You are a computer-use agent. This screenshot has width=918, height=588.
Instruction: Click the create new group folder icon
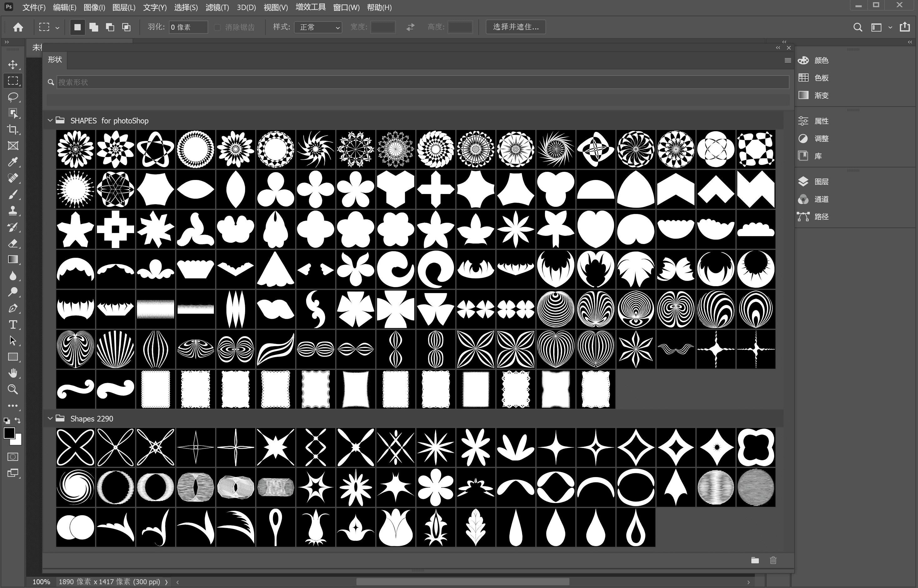click(x=755, y=560)
